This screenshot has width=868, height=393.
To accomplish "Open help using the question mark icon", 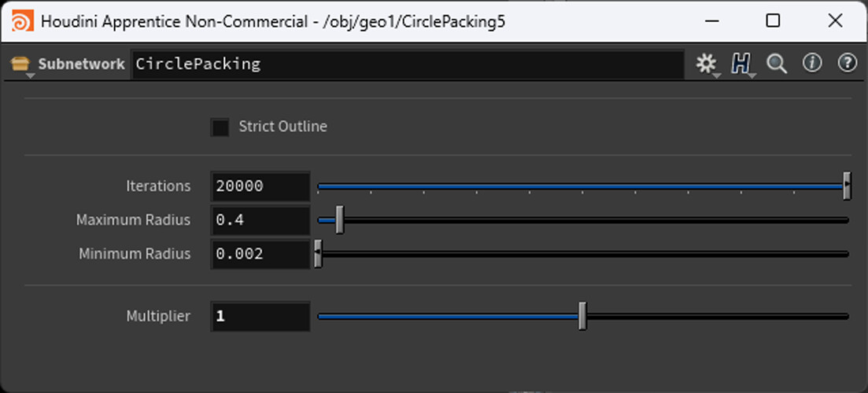I will click(847, 64).
